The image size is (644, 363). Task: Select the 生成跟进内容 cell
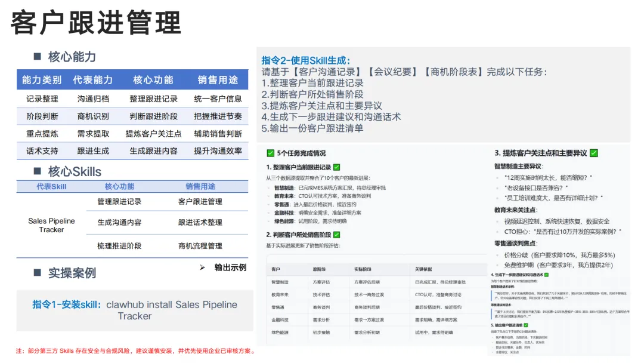[x=154, y=151]
